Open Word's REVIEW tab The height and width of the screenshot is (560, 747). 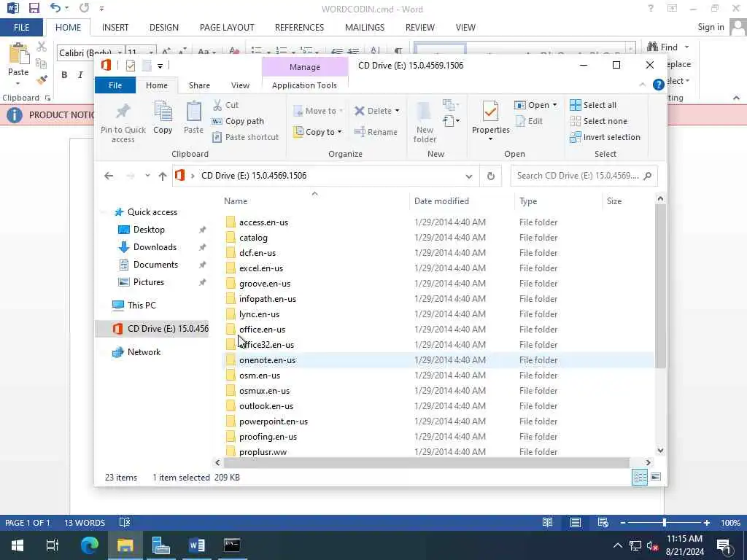click(x=419, y=28)
